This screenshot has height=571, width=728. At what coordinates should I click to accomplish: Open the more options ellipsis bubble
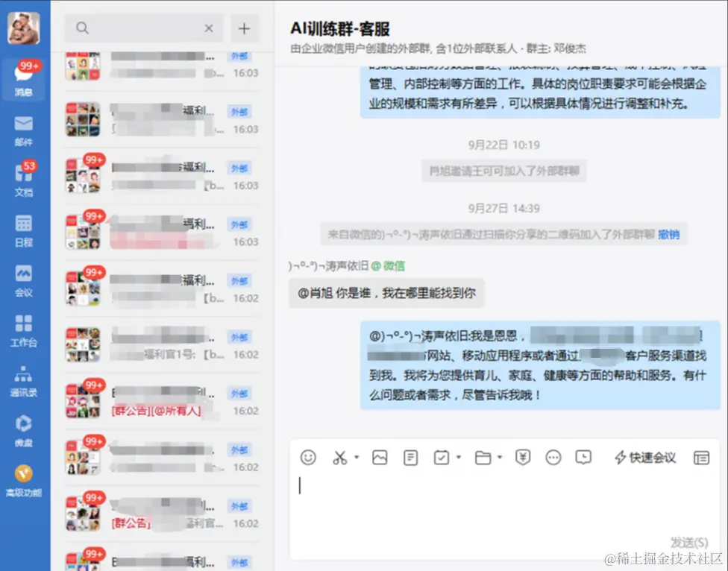[553, 458]
